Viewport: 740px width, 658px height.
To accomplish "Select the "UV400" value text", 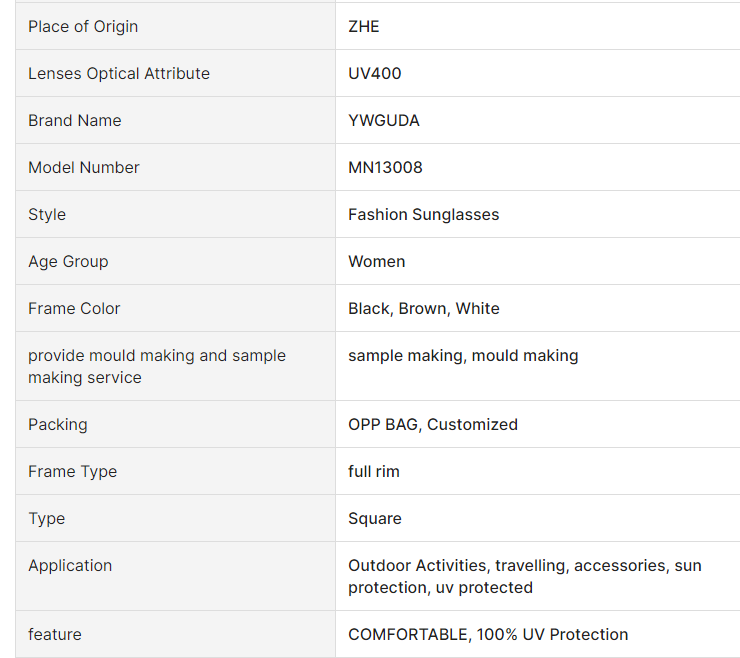I will [x=375, y=73].
